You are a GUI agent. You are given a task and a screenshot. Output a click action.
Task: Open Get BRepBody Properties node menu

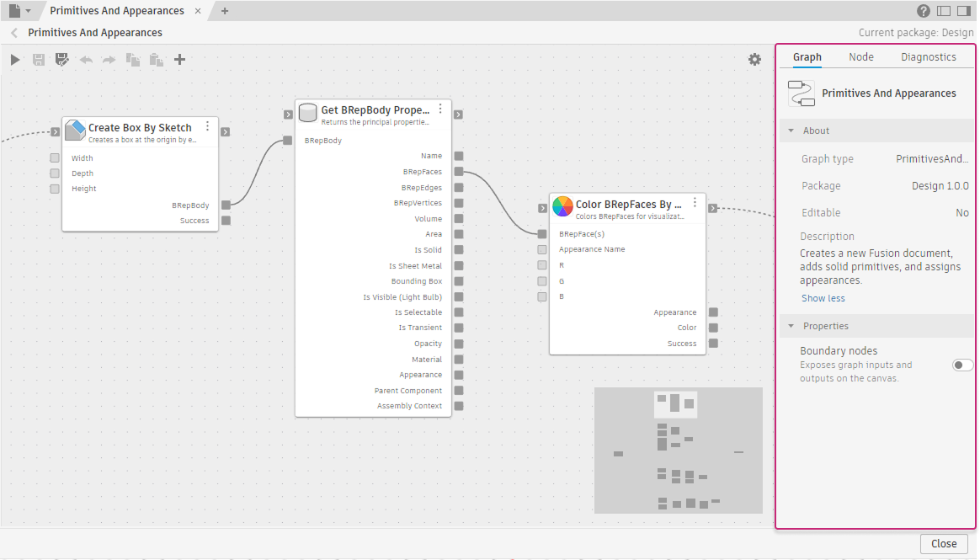440,109
